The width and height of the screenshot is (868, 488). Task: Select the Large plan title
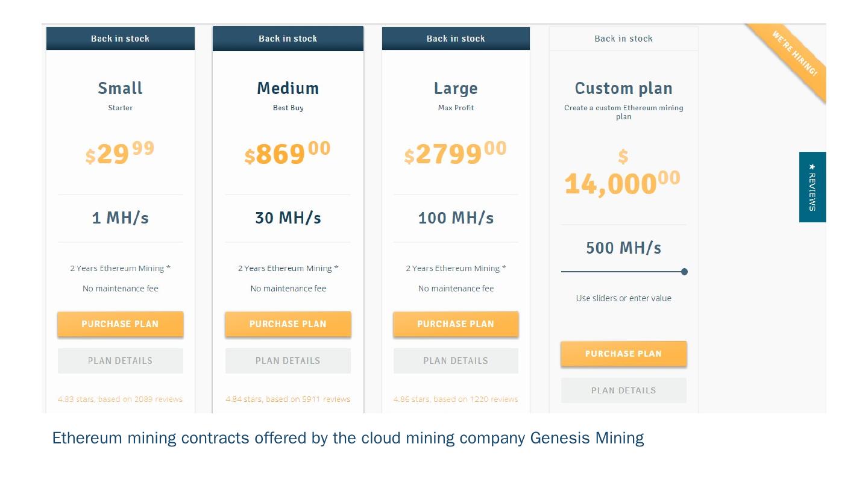456,89
